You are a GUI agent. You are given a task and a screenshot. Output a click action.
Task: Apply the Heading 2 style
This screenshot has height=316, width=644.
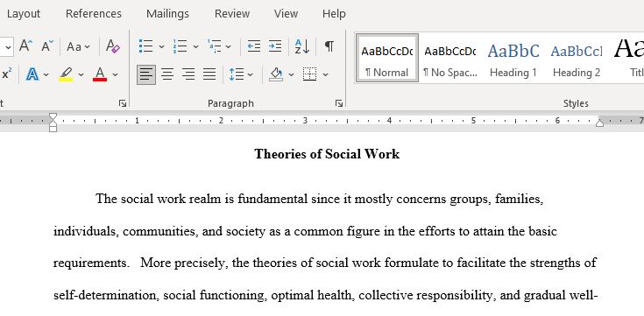tap(577, 58)
